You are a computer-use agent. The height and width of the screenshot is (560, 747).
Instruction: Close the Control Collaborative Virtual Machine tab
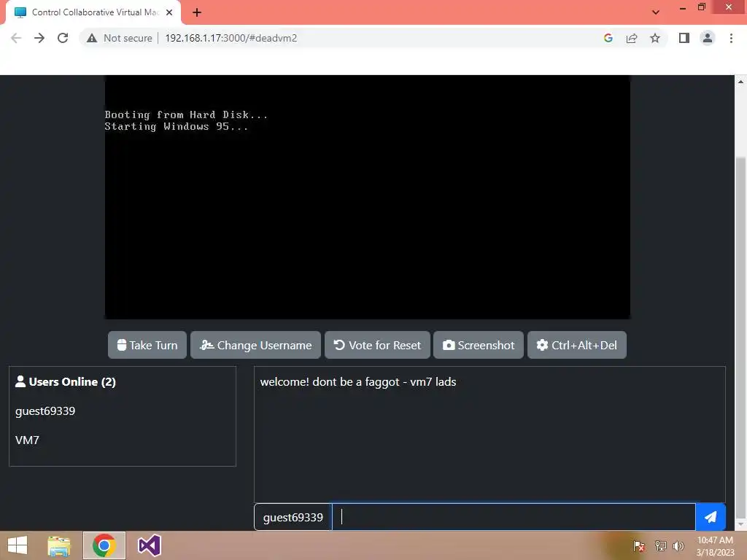[169, 12]
